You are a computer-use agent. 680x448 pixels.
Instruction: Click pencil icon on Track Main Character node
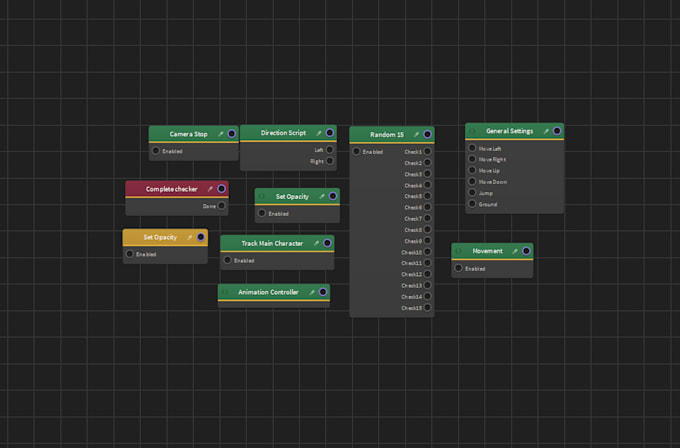pos(317,243)
